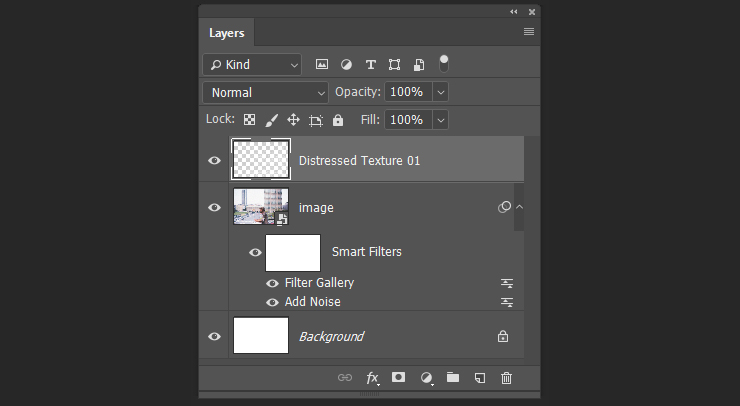Viewport: 740px width, 406px height.
Task: Open Filter Gallery blending options
Action: coord(507,283)
